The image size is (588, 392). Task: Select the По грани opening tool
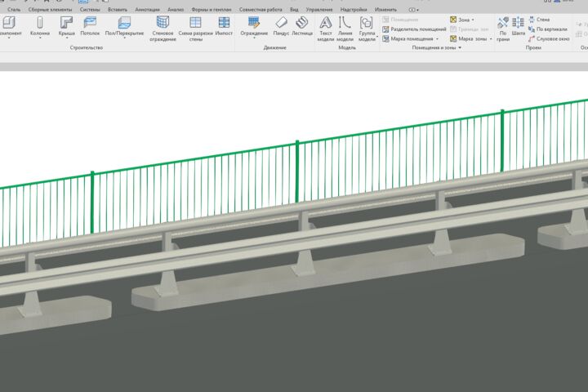pyautogui.click(x=503, y=29)
